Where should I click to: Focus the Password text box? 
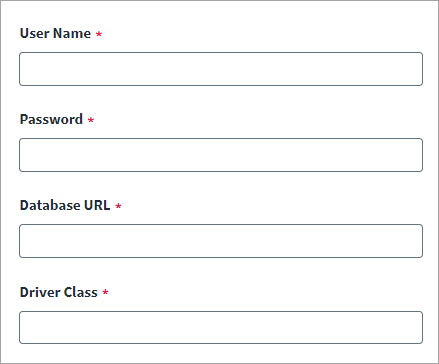[x=221, y=155]
